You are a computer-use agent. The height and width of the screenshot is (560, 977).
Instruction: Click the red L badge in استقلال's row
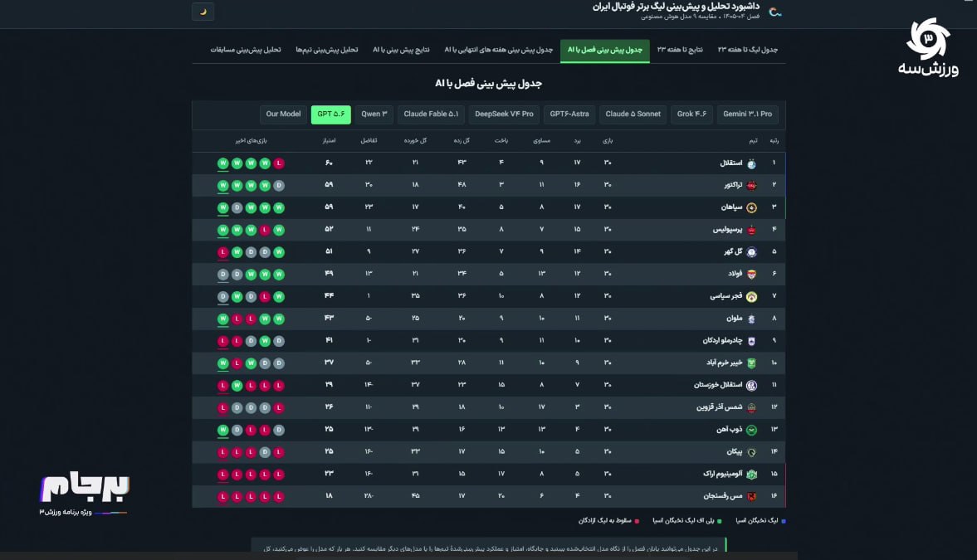click(279, 163)
